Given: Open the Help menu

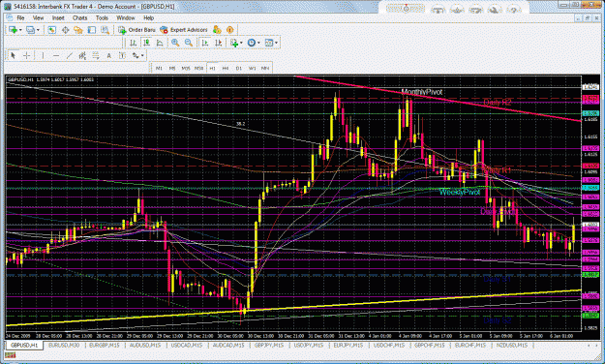Looking at the screenshot, I should [148, 18].
